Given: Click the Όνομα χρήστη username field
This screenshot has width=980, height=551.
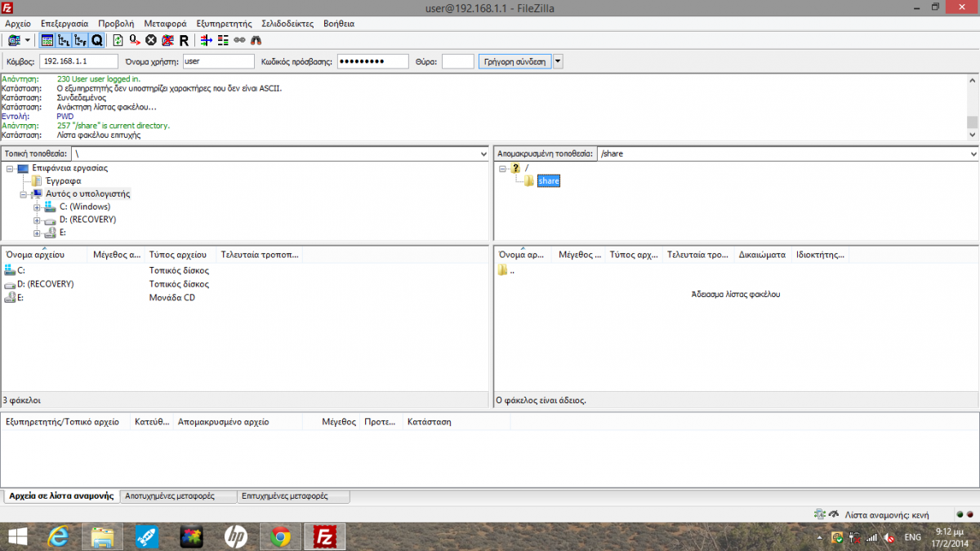Looking at the screenshot, I should coord(218,61).
